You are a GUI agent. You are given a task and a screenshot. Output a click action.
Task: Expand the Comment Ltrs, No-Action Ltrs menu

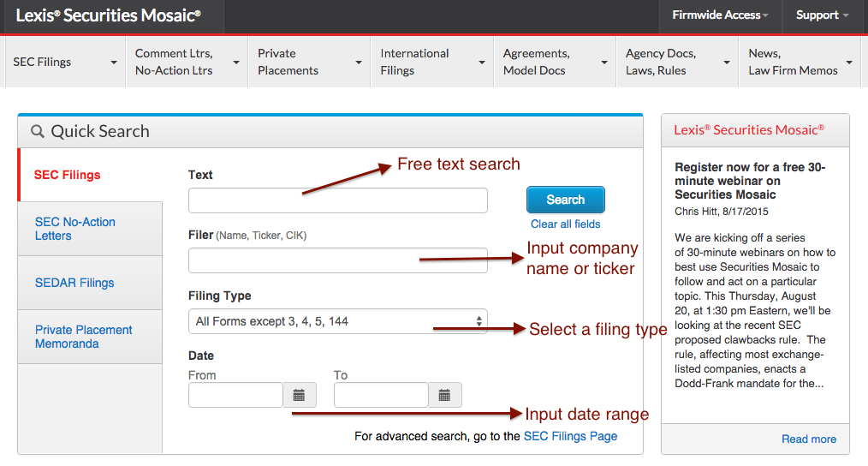pos(187,62)
